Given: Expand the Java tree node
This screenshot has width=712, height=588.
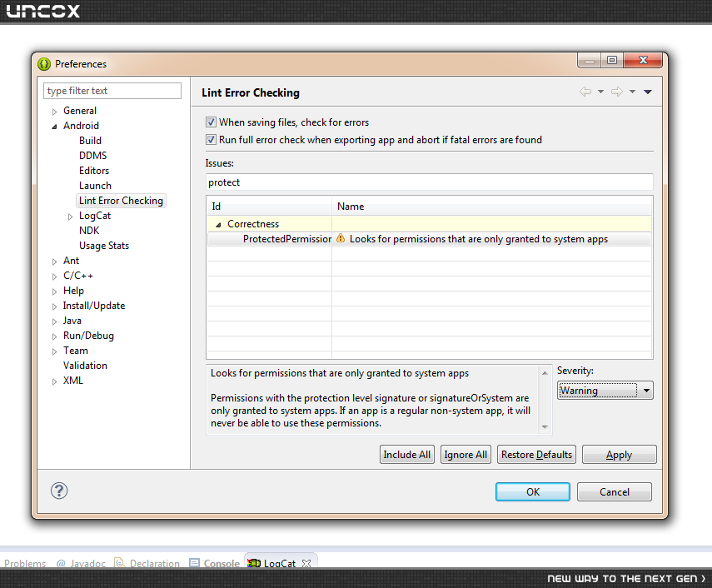Looking at the screenshot, I should pyautogui.click(x=54, y=321).
